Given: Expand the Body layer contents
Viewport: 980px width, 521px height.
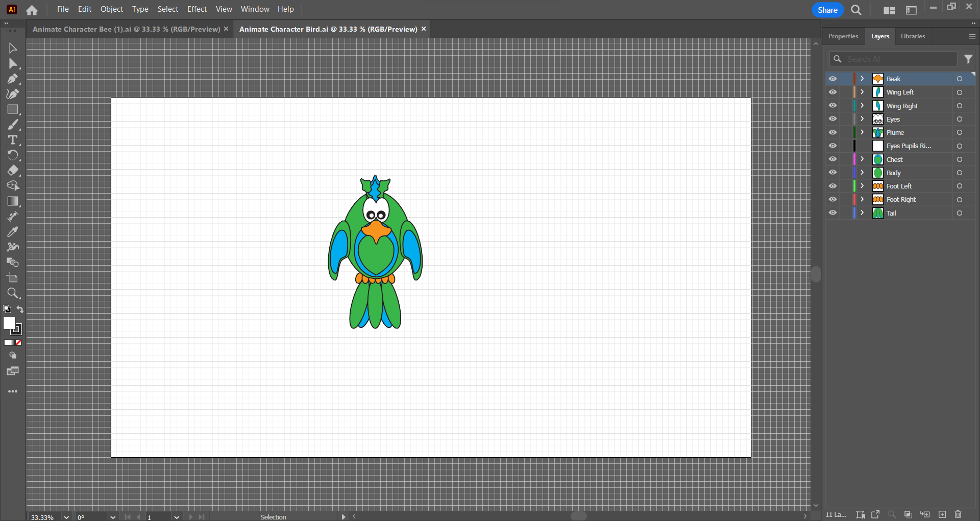Looking at the screenshot, I should (862, 173).
